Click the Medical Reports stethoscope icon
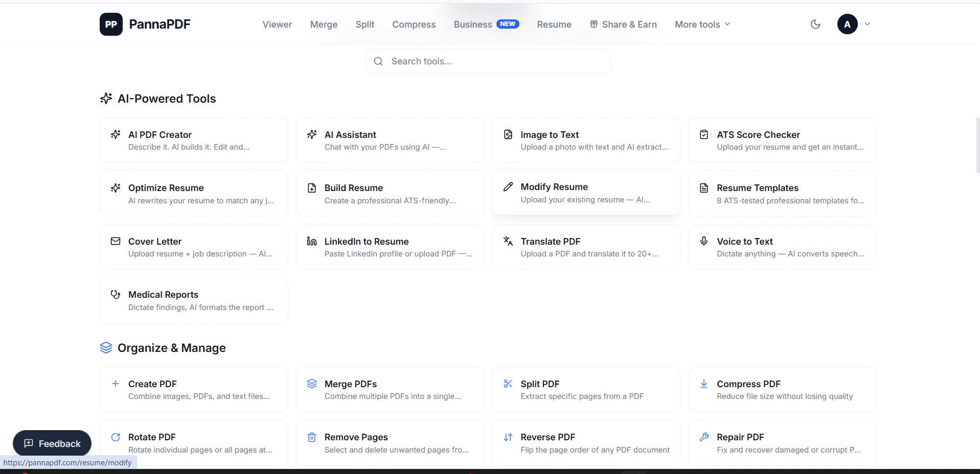The image size is (980, 474). pyautogui.click(x=116, y=294)
